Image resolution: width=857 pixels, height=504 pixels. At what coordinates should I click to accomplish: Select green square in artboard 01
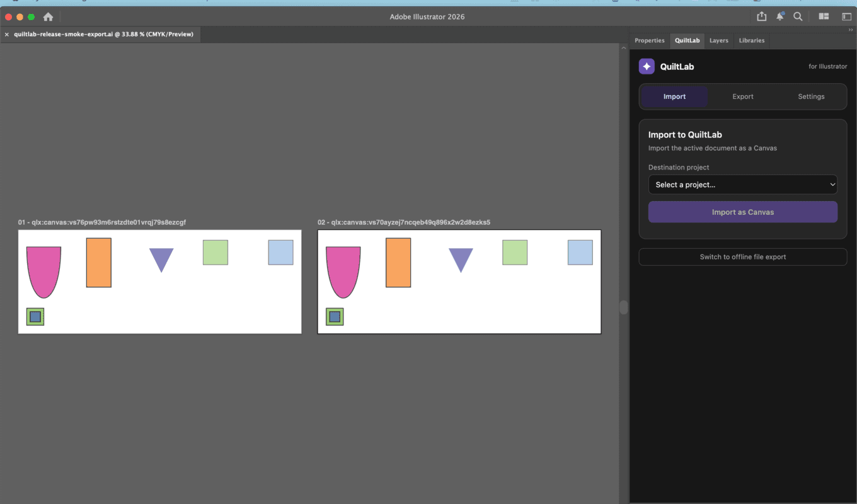point(216,252)
